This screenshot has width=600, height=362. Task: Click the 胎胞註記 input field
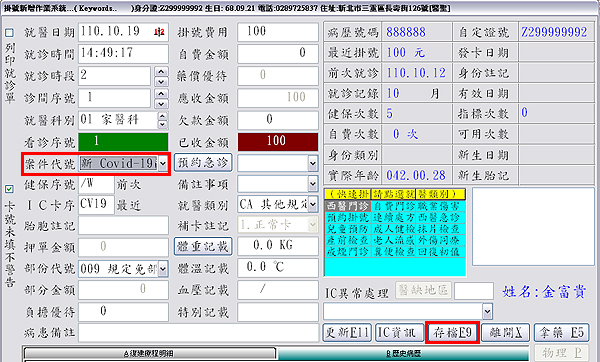[123, 225]
